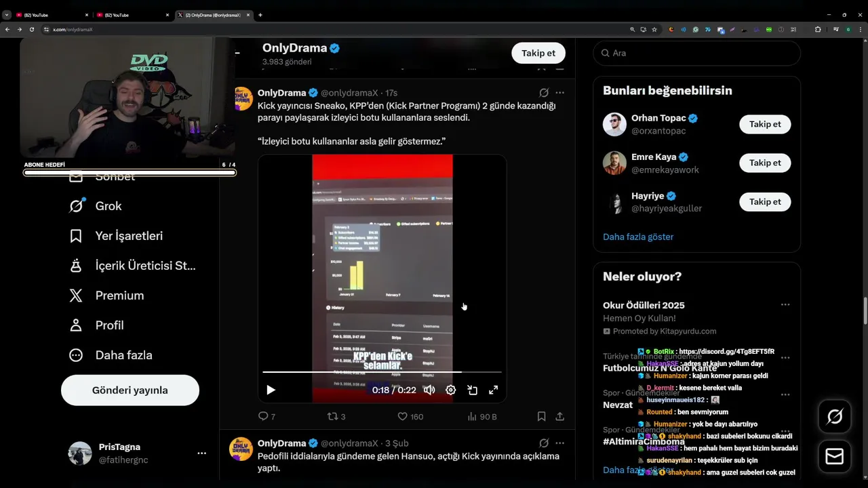
Task: Open Okur Ödülleri 2025 trend options ellipsis
Action: [785, 305]
